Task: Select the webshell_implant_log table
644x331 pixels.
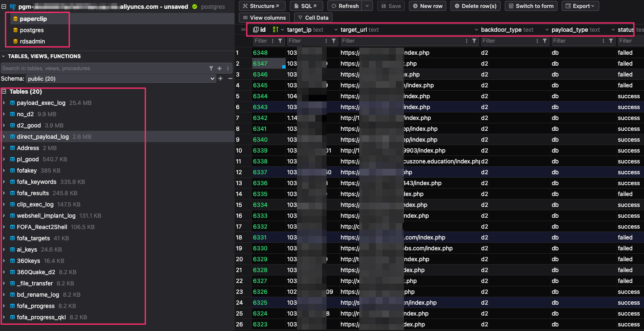Action: tap(46, 216)
